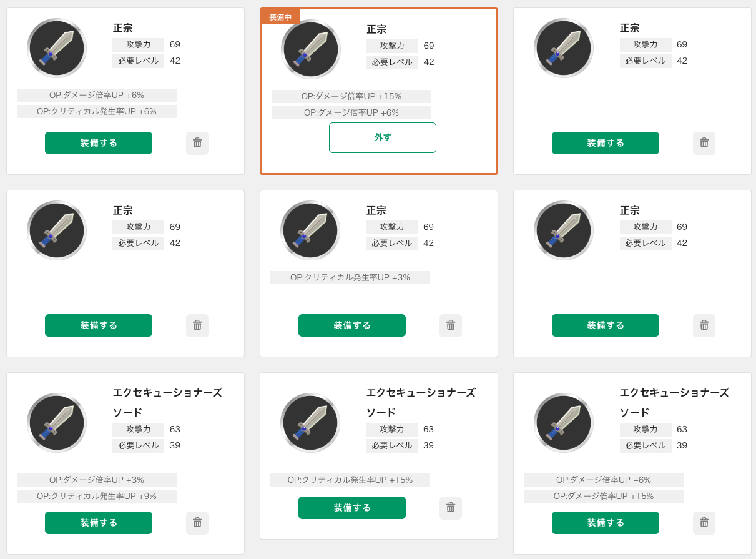Delete the sword with クリティカル発生率UP +9%

click(197, 523)
